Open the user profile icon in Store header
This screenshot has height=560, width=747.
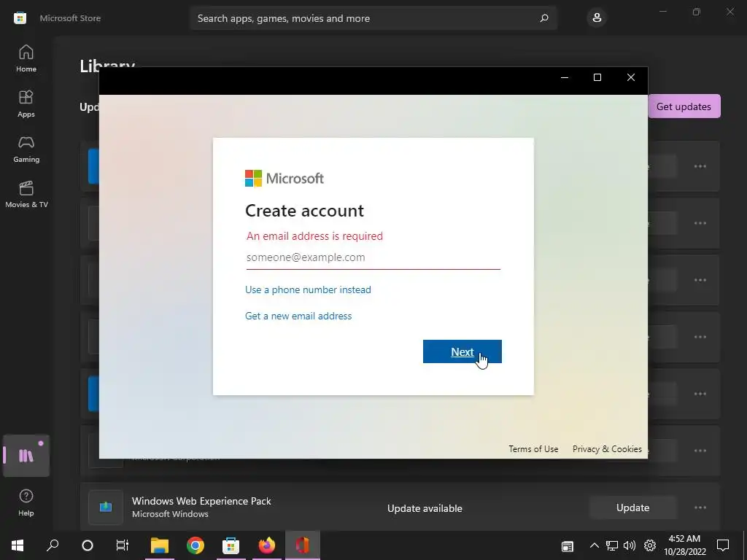tap(597, 18)
